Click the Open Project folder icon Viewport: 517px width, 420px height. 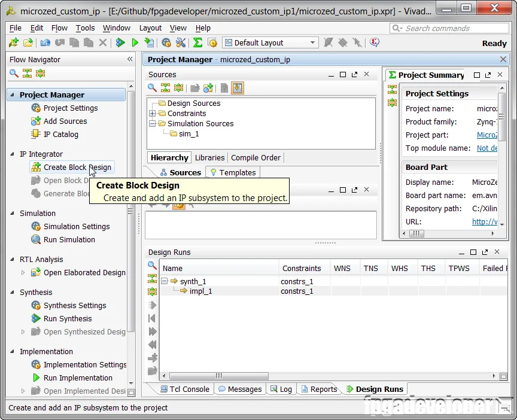[x=28, y=42]
